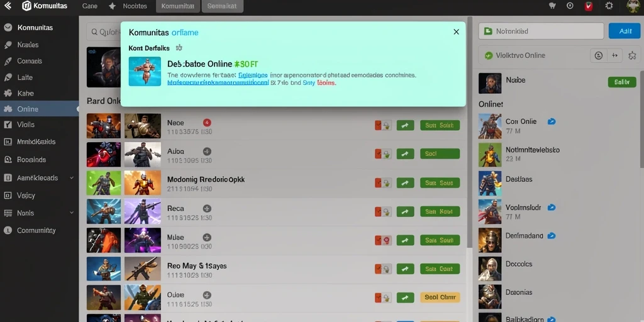644x322 pixels.
Task: Toggle the lock control on Reo May row
Action: click(x=383, y=269)
